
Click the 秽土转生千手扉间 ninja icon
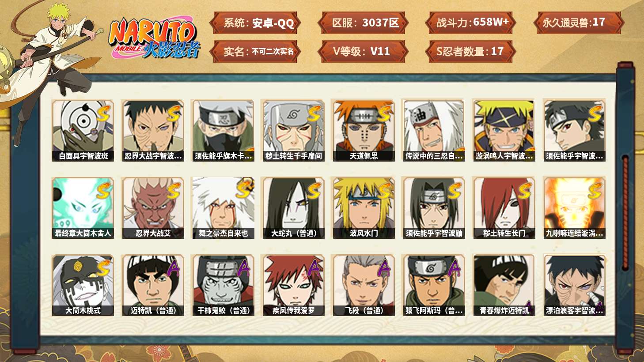pos(293,131)
